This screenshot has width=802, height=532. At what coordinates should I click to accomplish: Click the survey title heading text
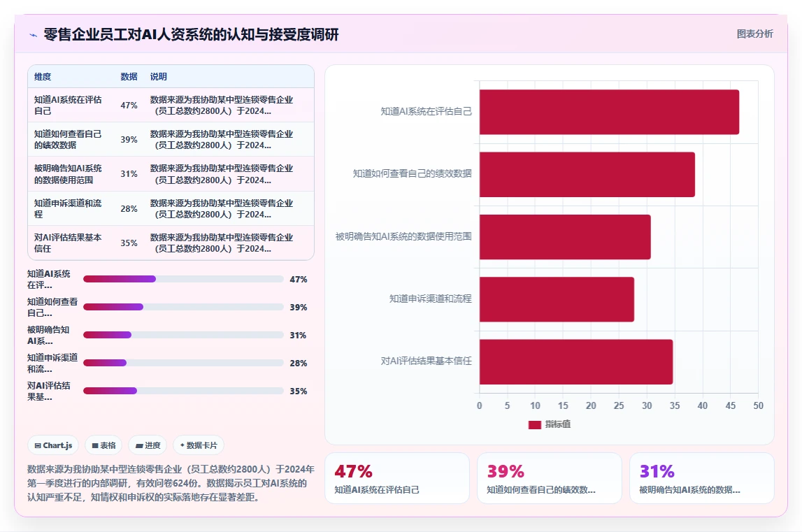point(192,35)
